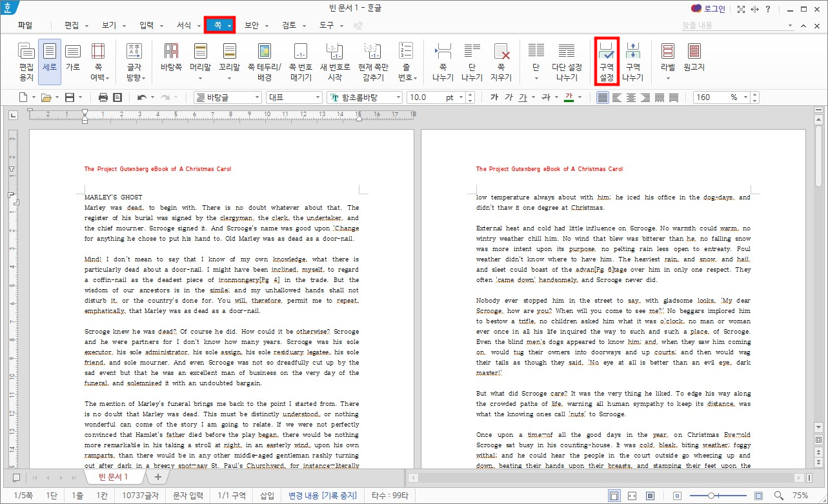Screen dimensions: 828x504
Task: Open 쪽 테두리/배경 page border settings
Action: coord(264,61)
